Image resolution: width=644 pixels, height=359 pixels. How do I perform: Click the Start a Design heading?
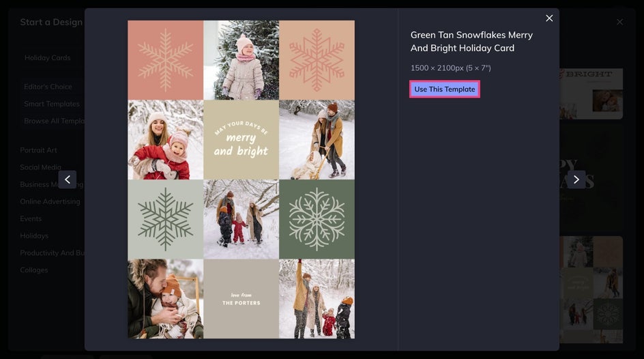point(51,22)
